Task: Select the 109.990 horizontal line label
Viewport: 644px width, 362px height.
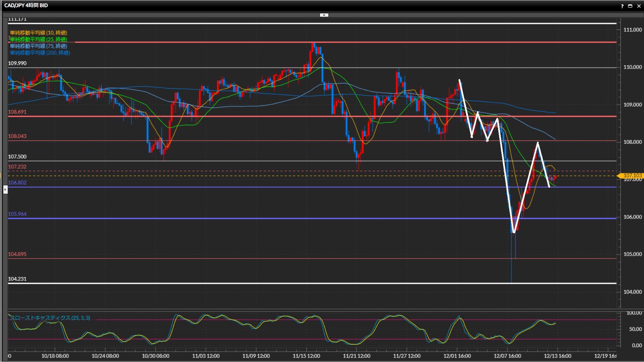Action: tap(17, 63)
